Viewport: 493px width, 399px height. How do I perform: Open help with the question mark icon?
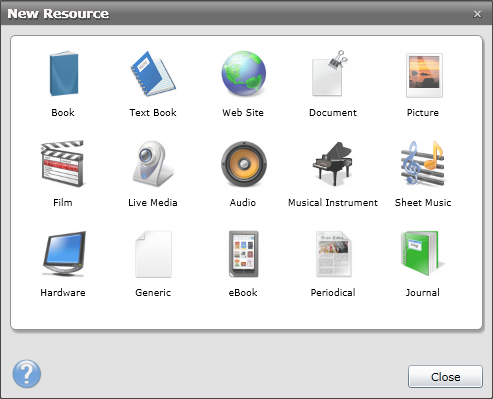pyautogui.click(x=27, y=374)
